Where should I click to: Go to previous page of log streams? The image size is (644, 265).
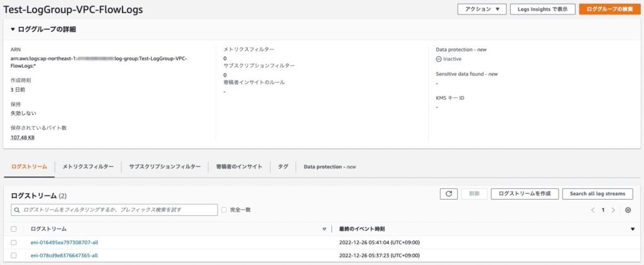592,210
